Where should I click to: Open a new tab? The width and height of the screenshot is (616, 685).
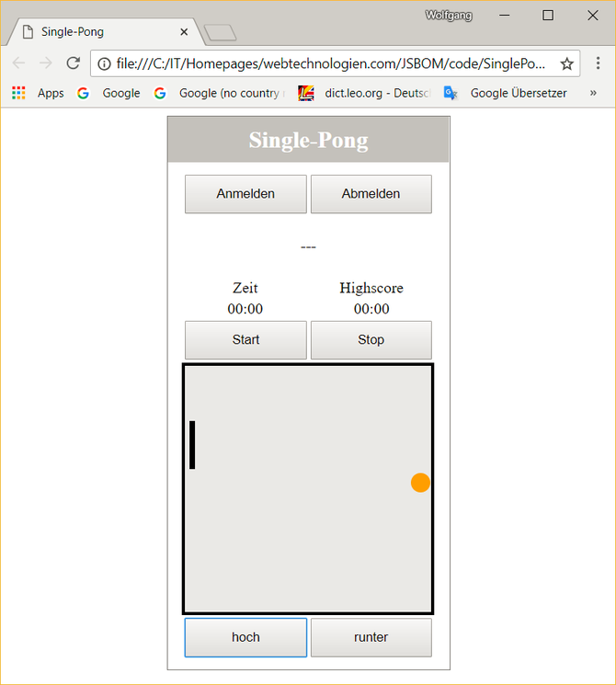(x=220, y=33)
